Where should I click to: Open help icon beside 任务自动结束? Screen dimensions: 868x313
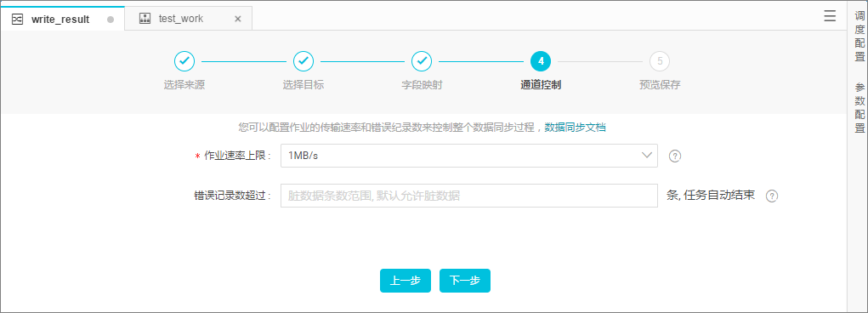click(x=772, y=196)
